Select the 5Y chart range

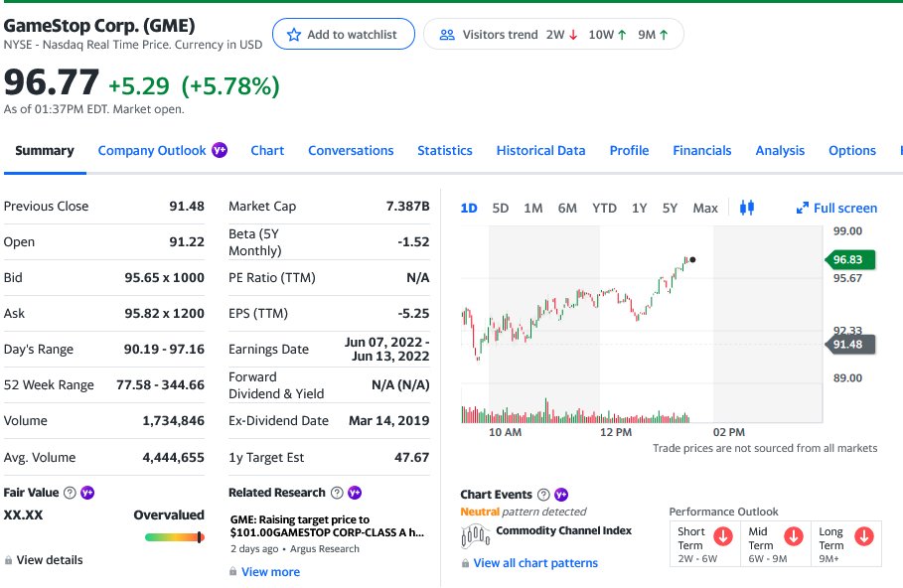click(x=670, y=208)
